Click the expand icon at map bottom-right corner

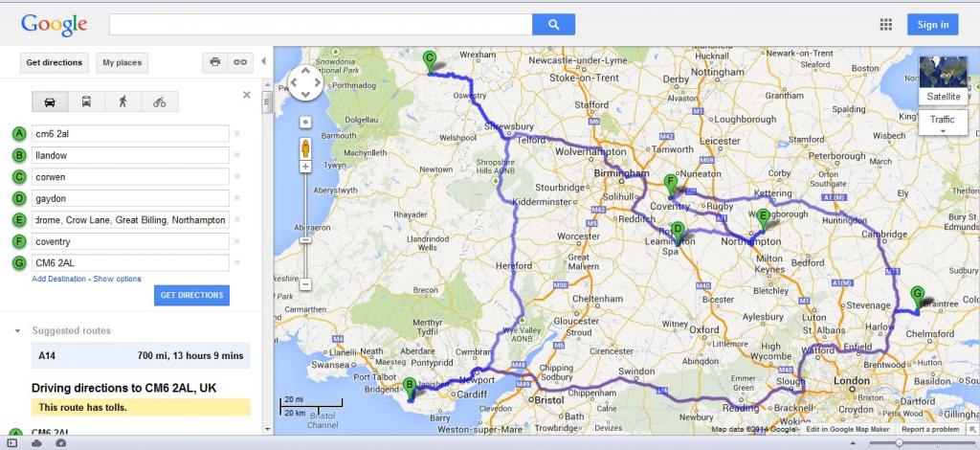pos(972,429)
